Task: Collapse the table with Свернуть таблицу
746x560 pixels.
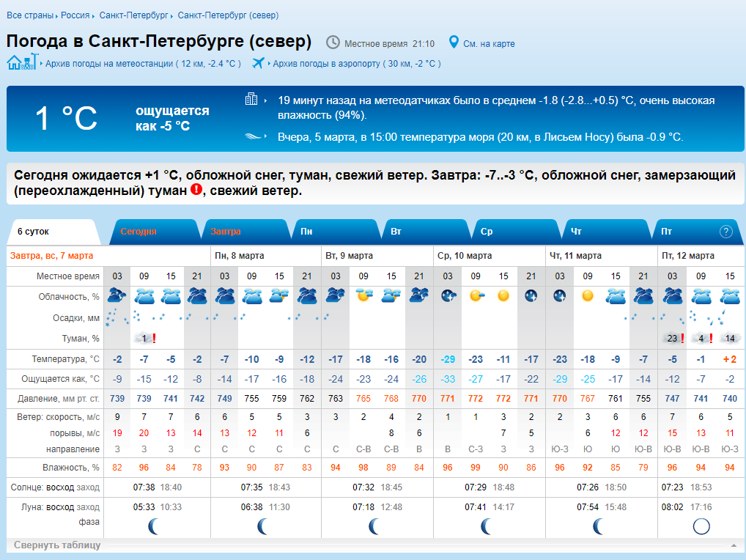Action: click(57, 545)
